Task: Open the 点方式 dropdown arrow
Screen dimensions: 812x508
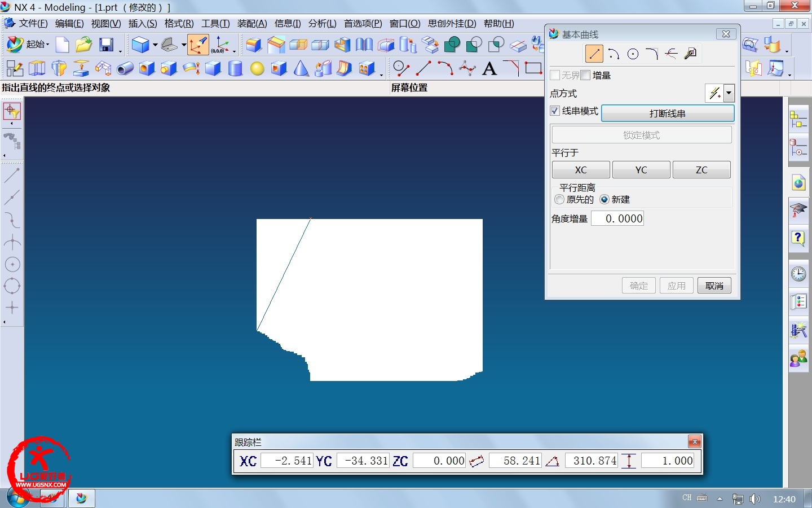Action: click(x=729, y=93)
